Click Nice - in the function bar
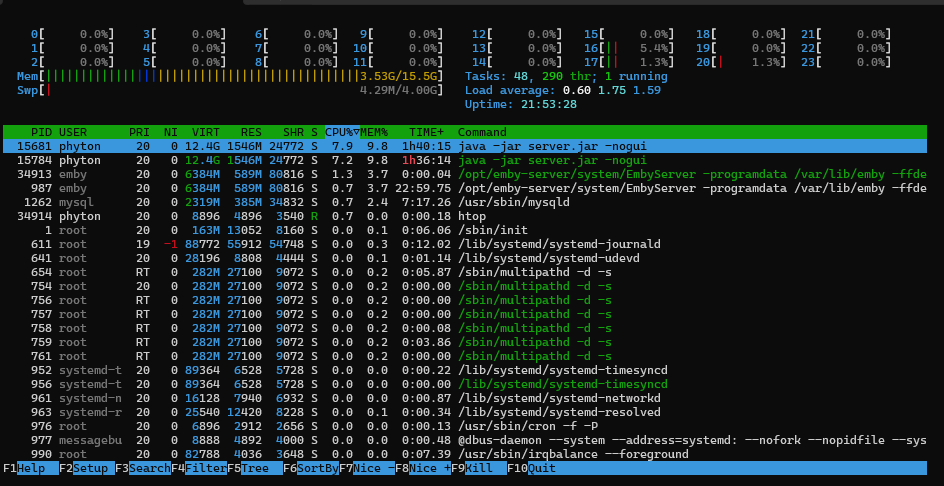Screen dimensions: 944x486 367,468
